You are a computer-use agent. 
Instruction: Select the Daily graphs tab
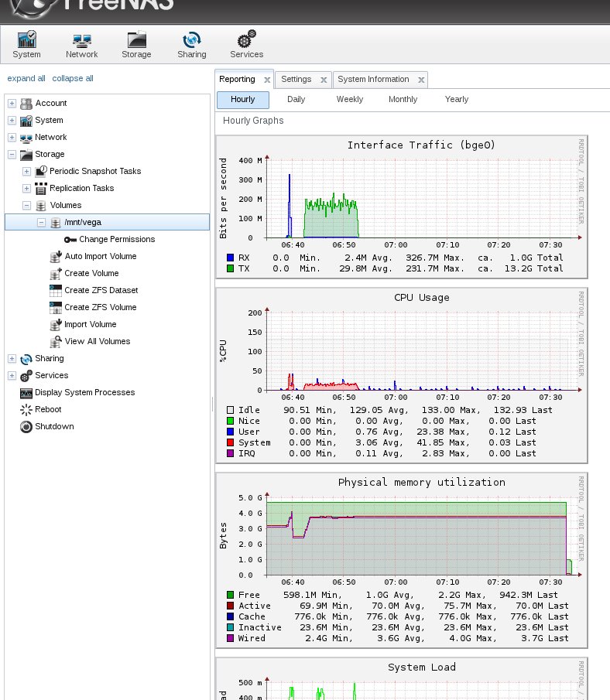pyautogui.click(x=296, y=100)
